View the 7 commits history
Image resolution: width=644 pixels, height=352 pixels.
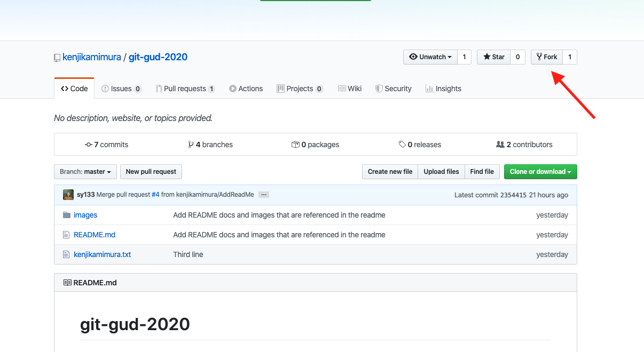tap(106, 145)
